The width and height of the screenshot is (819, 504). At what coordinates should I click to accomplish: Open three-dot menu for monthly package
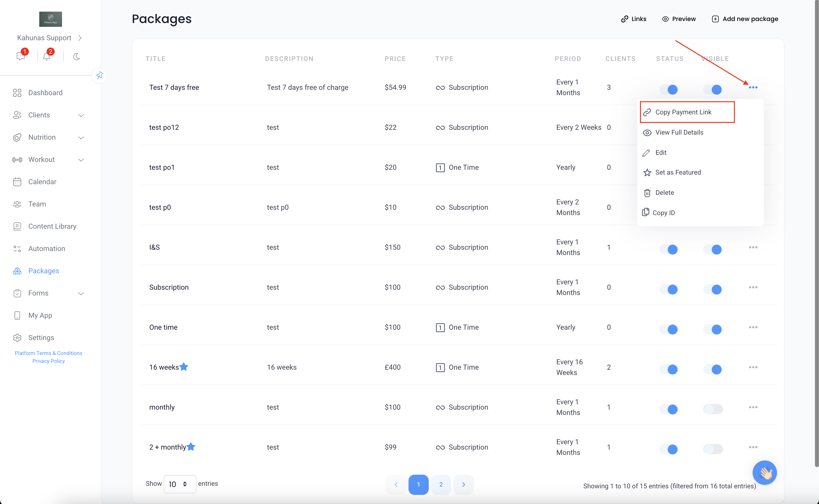point(753,407)
